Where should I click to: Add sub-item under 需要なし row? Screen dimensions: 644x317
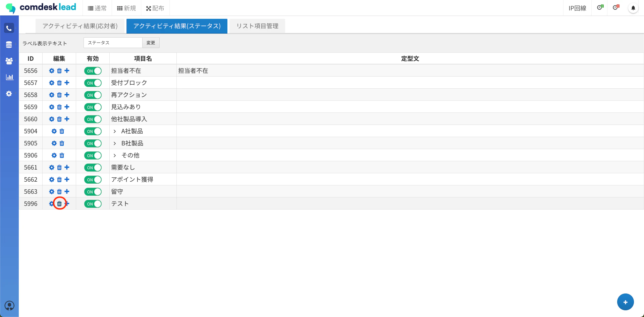click(x=67, y=167)
